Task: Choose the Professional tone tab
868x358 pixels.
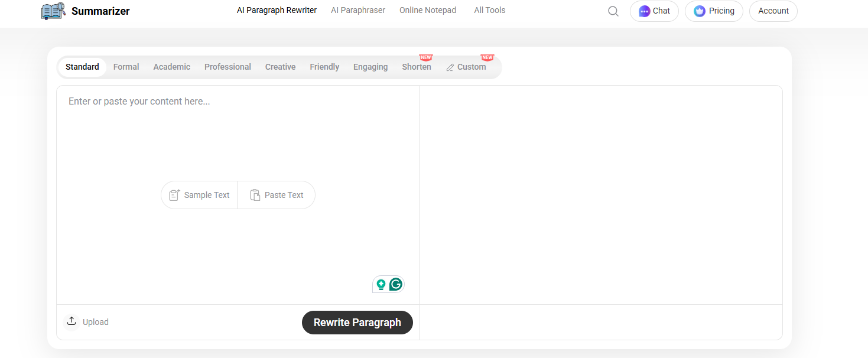Action: pos(227,67)
